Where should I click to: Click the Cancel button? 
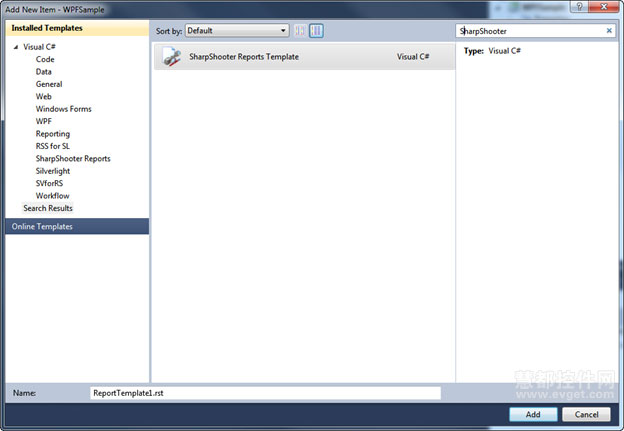586,414
